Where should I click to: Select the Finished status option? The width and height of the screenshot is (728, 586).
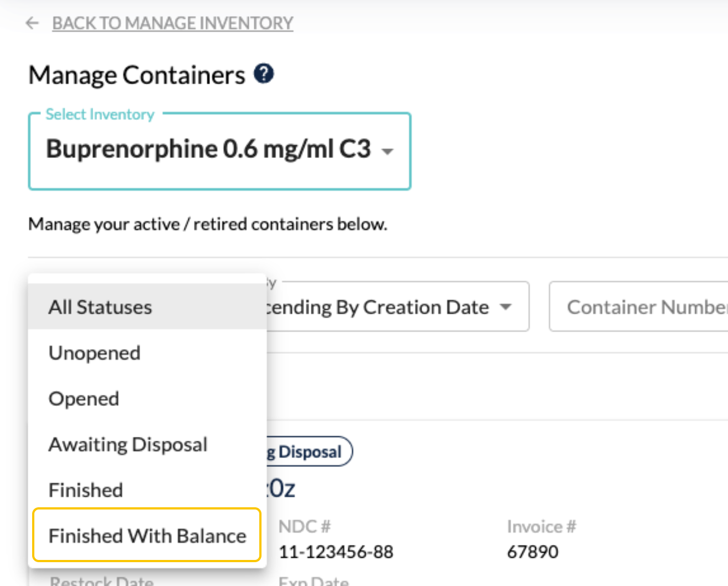86,490
